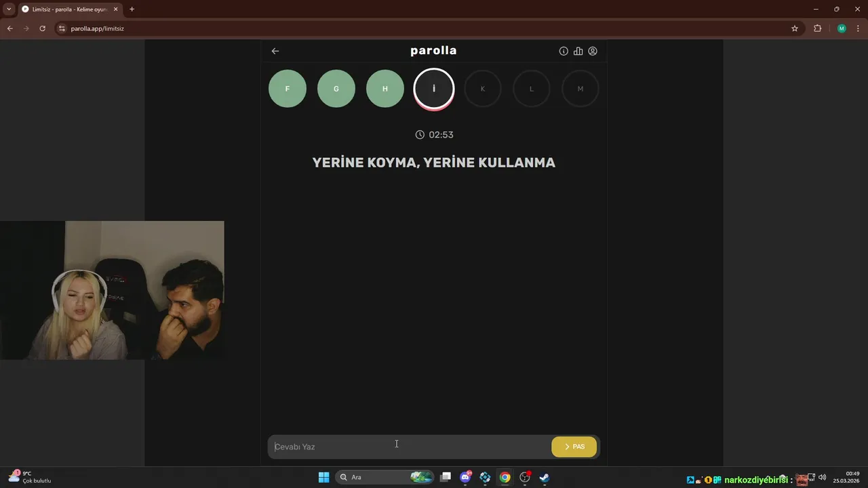Open a new browser tab
868x488 pixels.
tap(132, 9)
